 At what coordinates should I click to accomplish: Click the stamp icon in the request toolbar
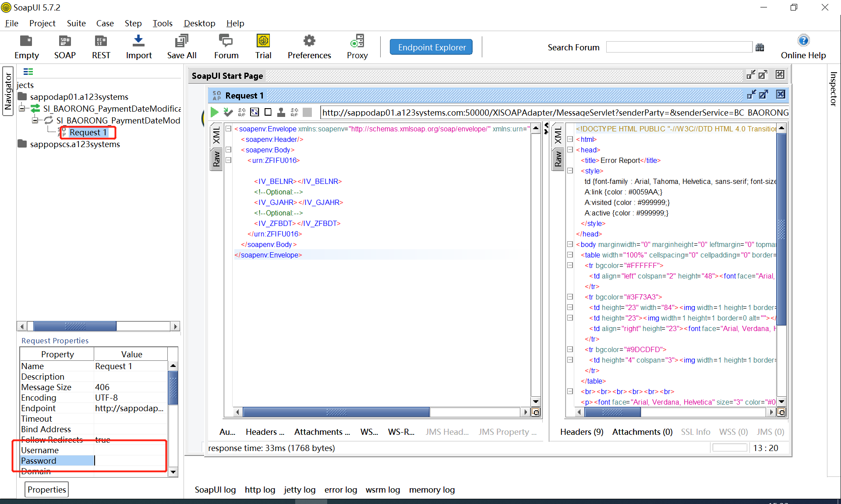pos(281,113)
